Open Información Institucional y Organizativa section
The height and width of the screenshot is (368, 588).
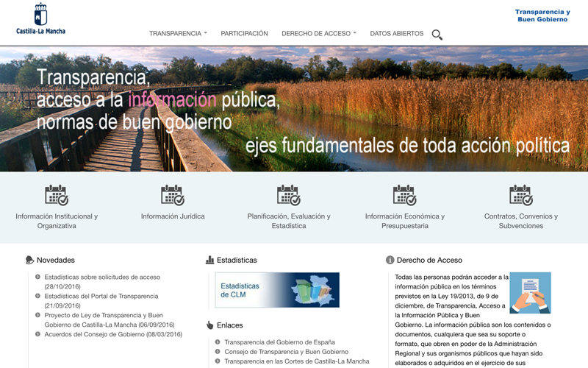pos(57,221)
